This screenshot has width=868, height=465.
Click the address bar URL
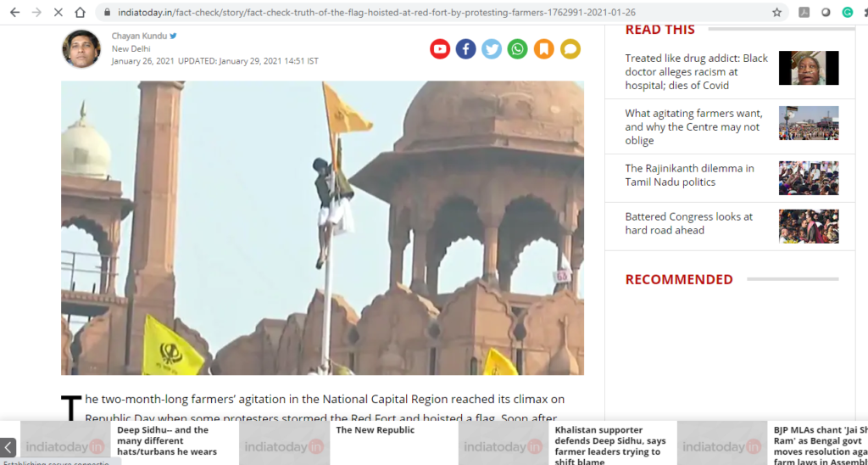pos(376,12)
